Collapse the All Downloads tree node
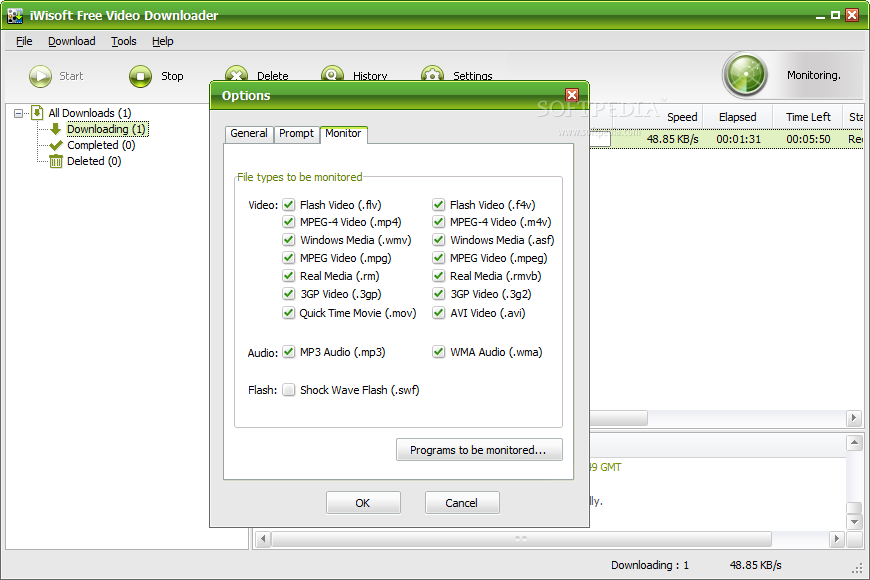870x580 pixels. [x=18, y=113]
